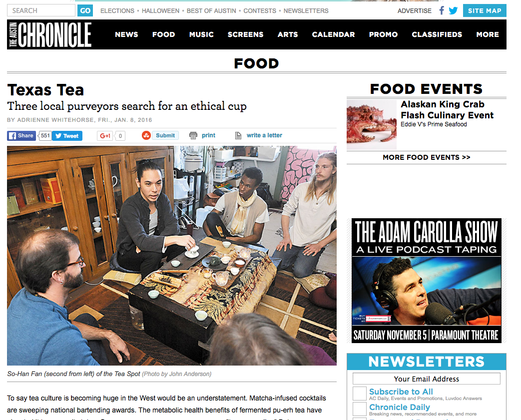Click the Your Email Address field

[x=426, y=379]
